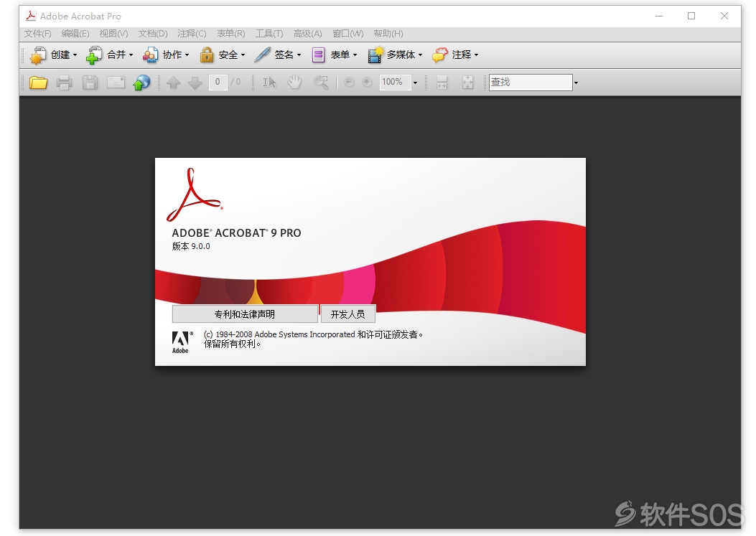756x536 pixels.
Task: Click the Sign (签名) pen icon
Action: tap(262, 55)
